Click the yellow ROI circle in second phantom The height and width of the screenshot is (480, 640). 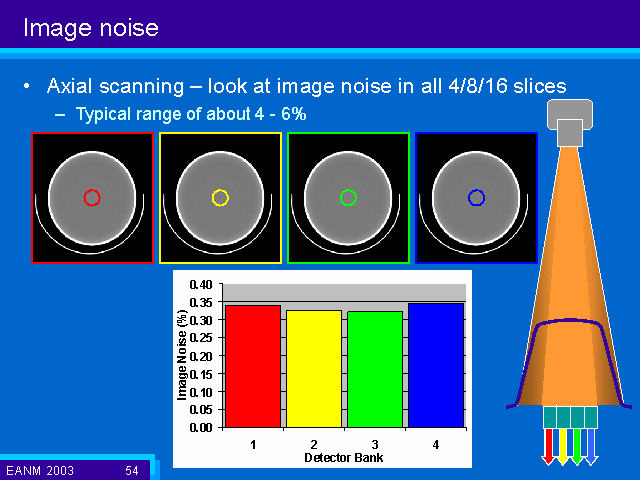click(x=220, y=198)
